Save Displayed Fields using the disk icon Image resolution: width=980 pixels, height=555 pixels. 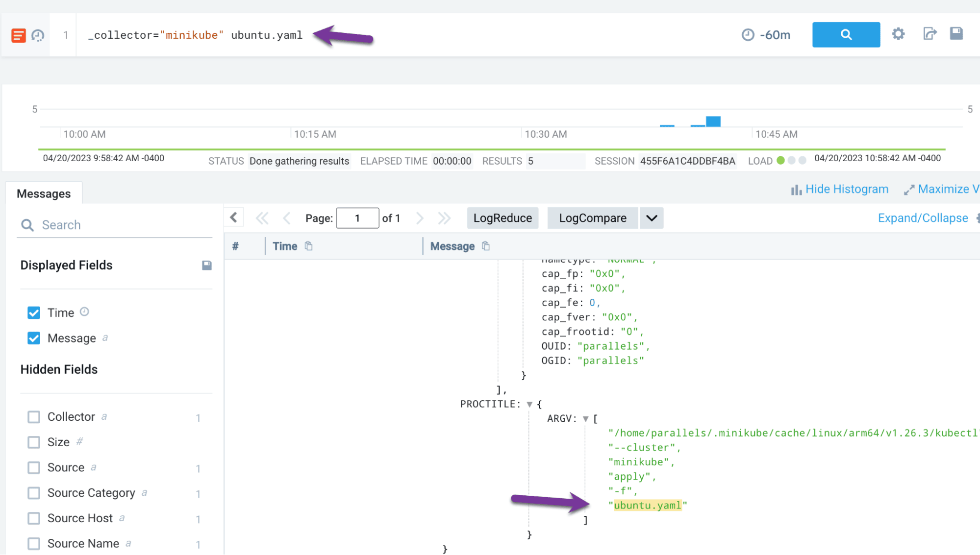tap(206, 265)
